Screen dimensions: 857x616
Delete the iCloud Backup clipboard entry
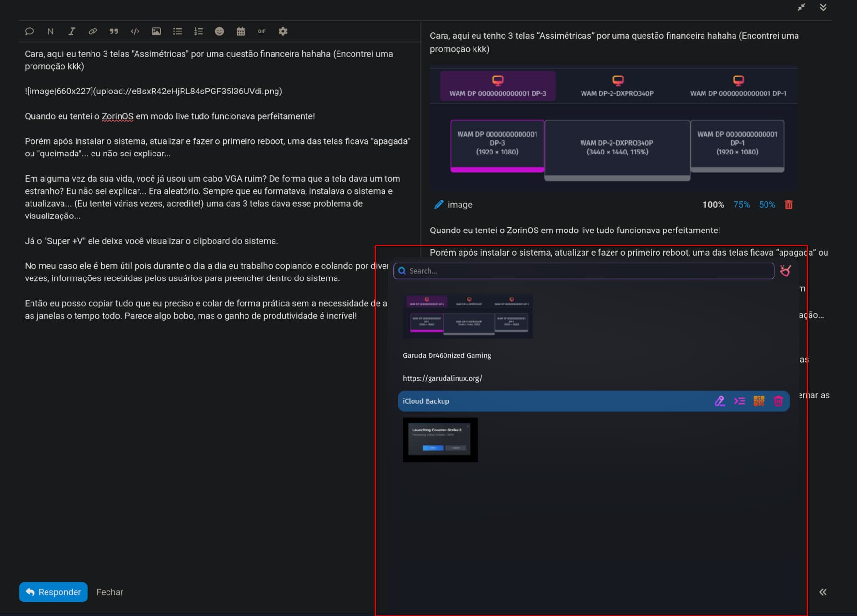coord(778,401)
